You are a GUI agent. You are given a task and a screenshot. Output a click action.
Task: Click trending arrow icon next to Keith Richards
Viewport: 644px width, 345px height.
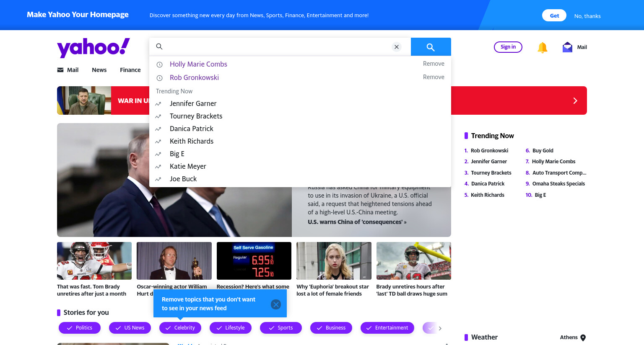158,142
